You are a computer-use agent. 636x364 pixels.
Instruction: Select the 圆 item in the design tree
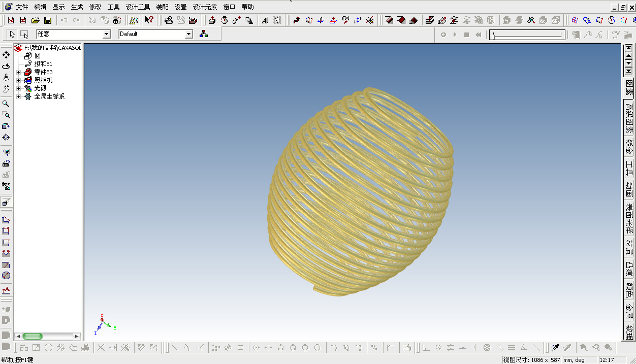37,56
